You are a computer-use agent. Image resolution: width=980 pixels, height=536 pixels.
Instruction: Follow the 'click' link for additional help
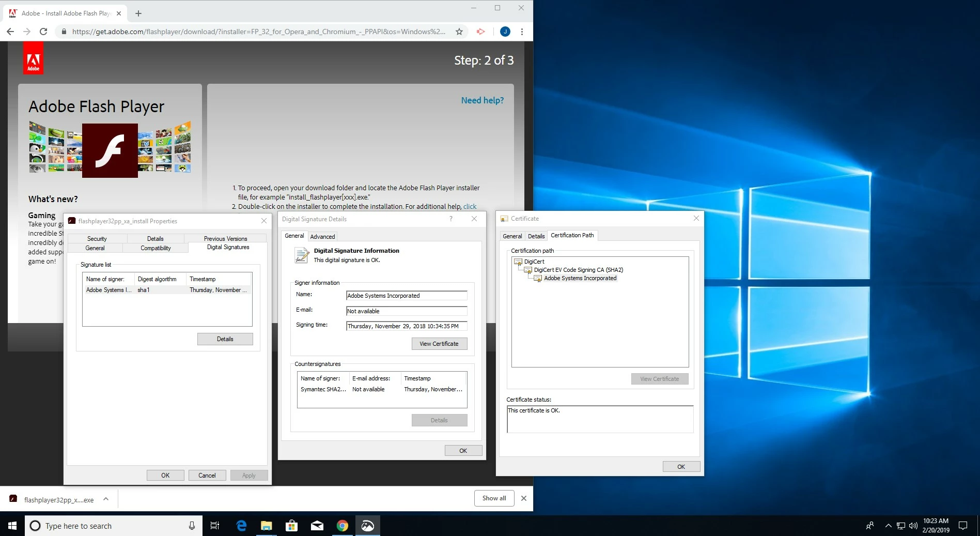click(x=470, y=206)
